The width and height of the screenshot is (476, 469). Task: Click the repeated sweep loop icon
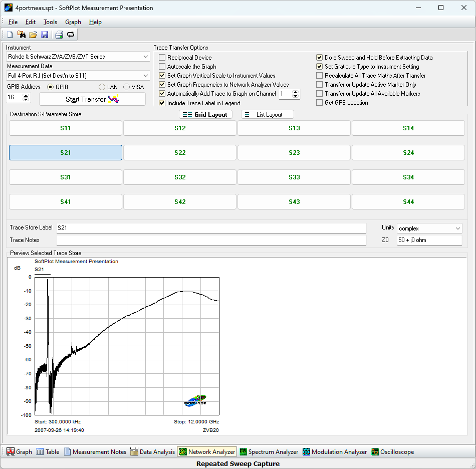(x=71, y=35)
